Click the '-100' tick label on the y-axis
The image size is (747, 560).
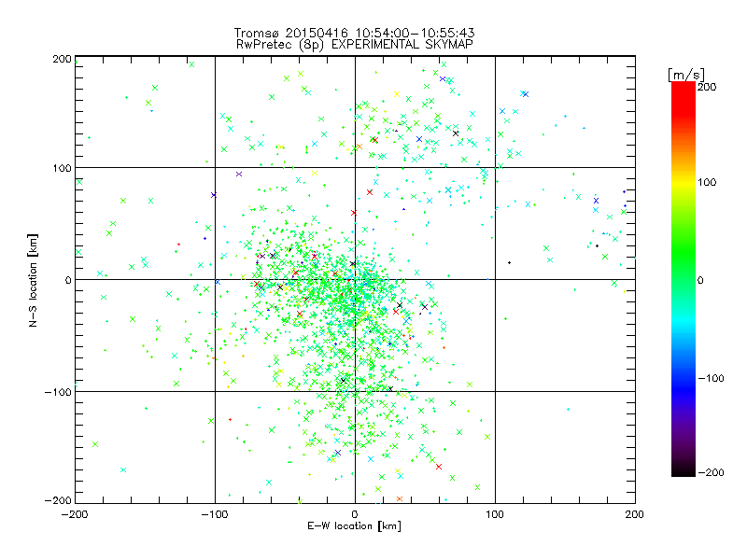(58, 392)
